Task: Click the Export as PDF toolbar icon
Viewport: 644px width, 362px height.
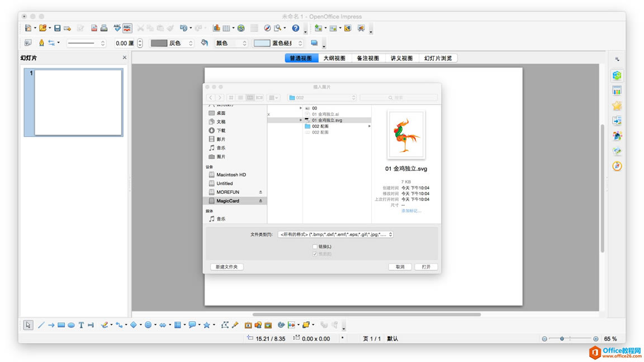Action: coord(93,28)
